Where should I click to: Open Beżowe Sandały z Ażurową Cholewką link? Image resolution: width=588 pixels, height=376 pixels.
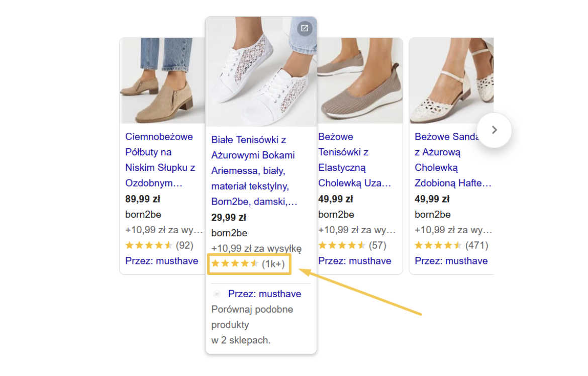point(453,160)
